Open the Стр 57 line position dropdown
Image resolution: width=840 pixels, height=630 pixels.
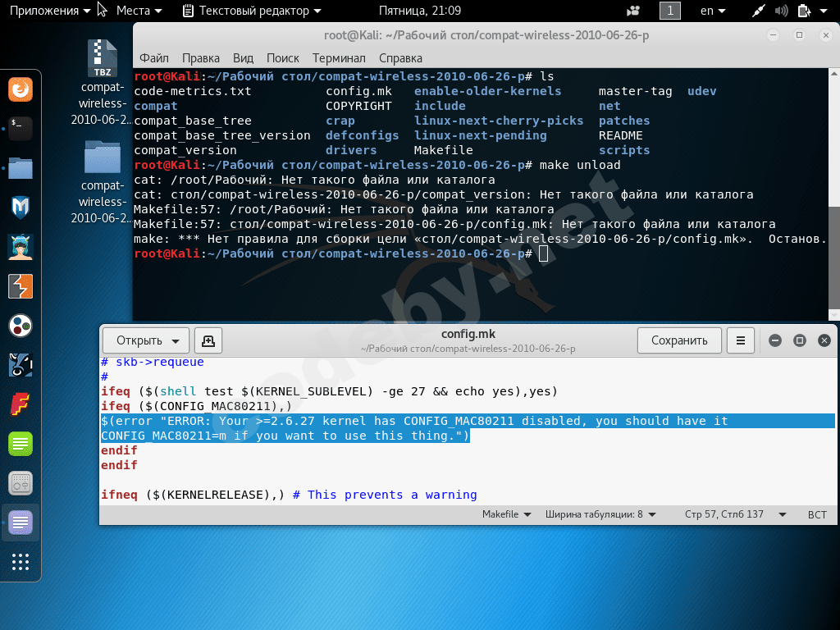tap(735, 514)
